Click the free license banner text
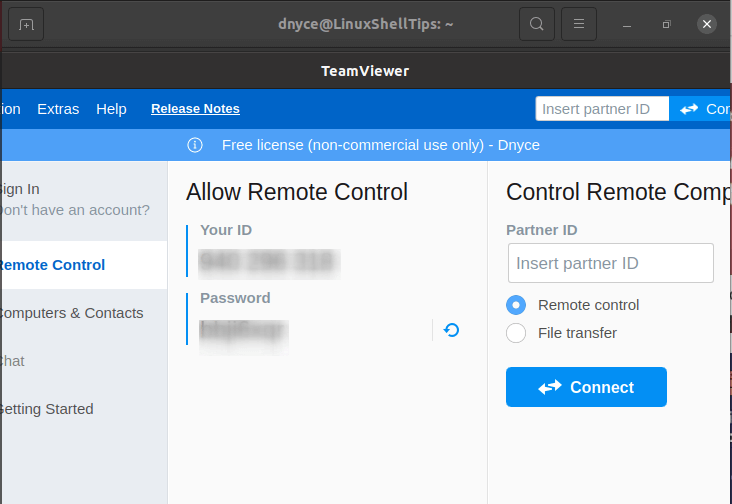Viewport: 732px width, 504px height. [380, 145]
